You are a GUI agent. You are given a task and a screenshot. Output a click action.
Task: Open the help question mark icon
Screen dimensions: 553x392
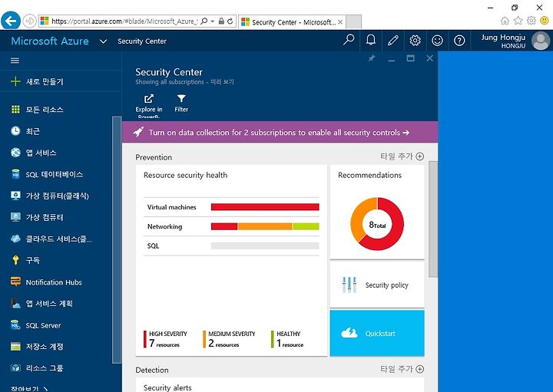tap(459, 40)
